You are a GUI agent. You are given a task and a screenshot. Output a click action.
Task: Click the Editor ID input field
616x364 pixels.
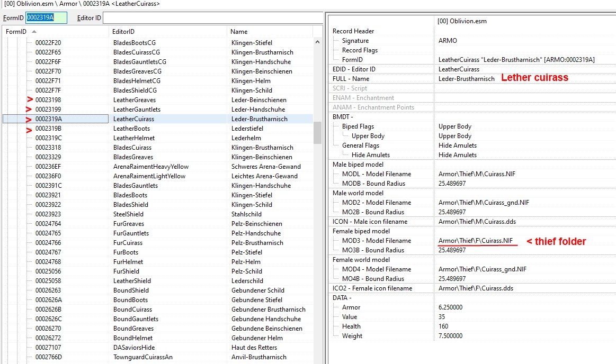tap(212, 17)
